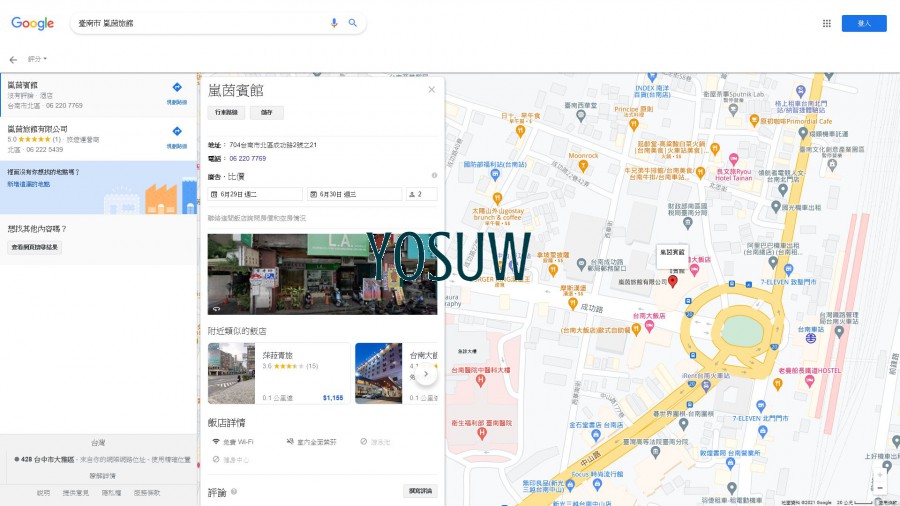
Task: Click the add missing place link
Action: click(29, 184)
